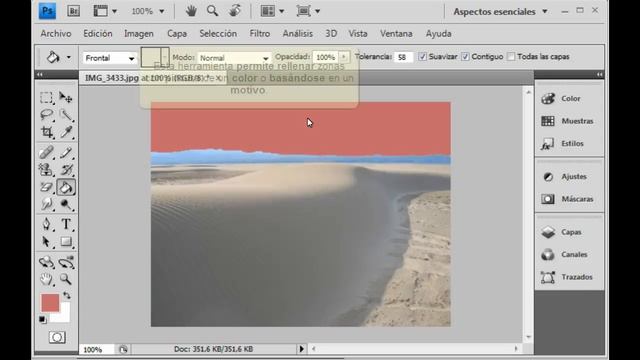Select the Lasso tool
The width and height of the screenshot is (640, 360).
[47, 115]
